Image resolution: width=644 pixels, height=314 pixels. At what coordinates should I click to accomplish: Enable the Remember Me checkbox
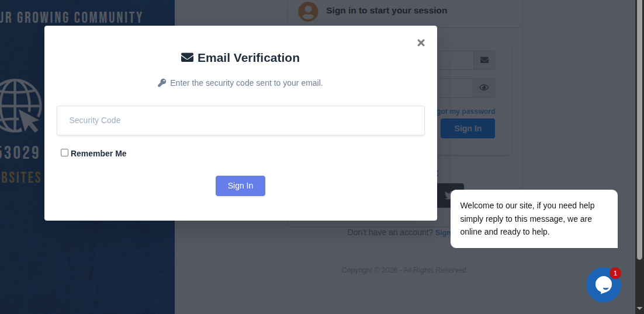click(64, 153)
